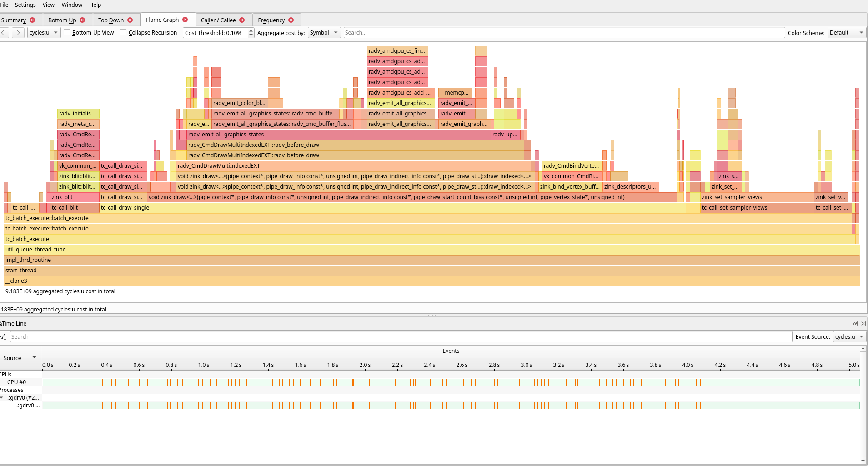Switch to the Top Down tab
Viewport: 868px width, 466px height.
111,20
